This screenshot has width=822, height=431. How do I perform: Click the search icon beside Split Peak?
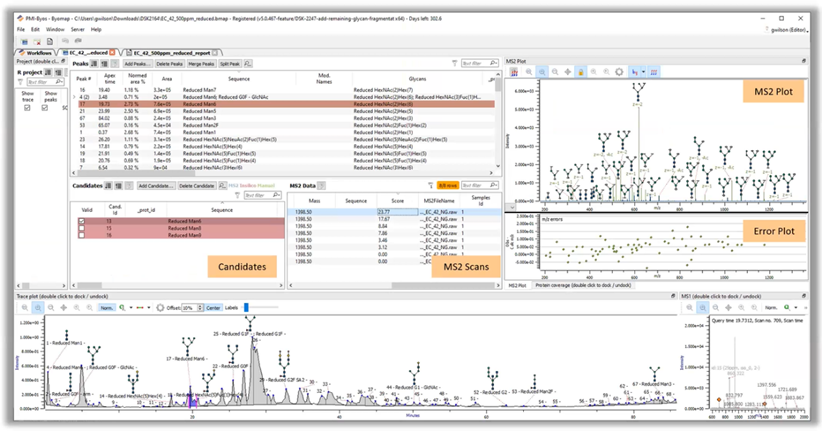(249, 64)
